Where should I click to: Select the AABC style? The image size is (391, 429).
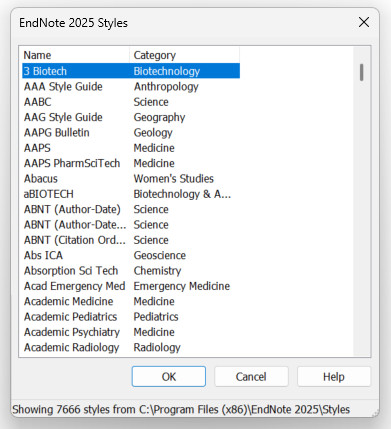click(131, 102)
